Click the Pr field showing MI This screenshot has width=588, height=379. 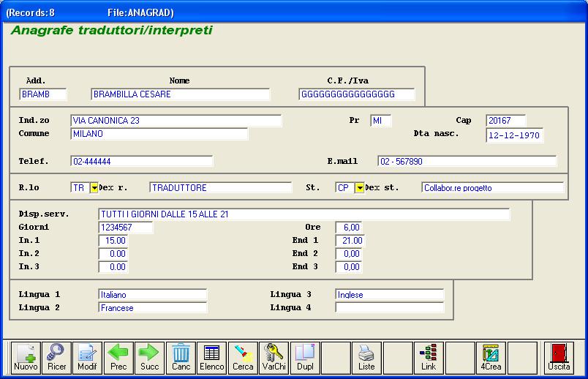[380, 121]
